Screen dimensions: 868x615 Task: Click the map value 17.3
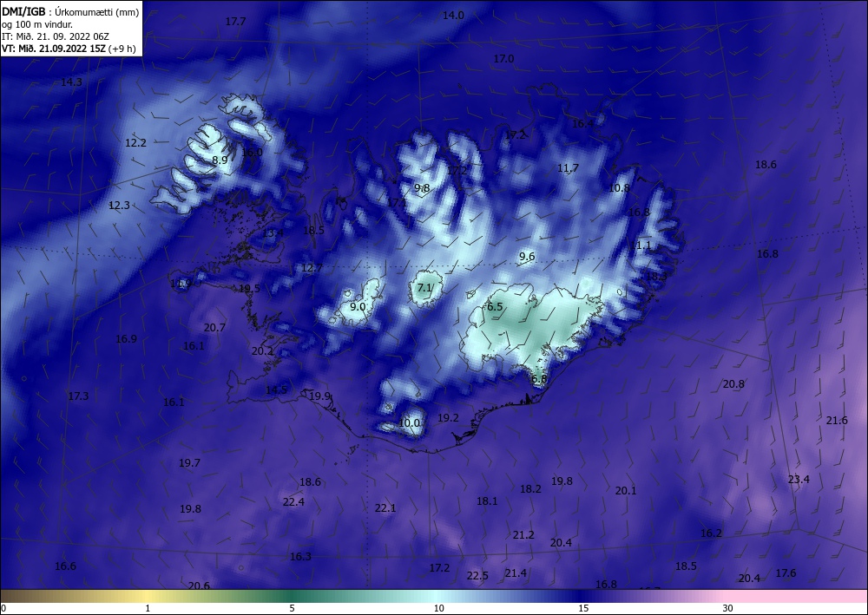tap(78, 396)
